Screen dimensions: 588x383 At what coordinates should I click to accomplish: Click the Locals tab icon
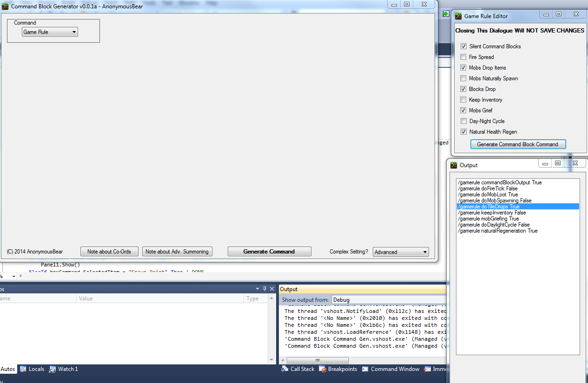23,369
